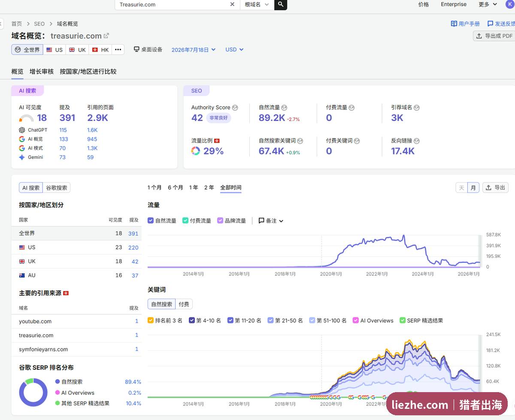Click the 导出 export button

coord(495,187)
